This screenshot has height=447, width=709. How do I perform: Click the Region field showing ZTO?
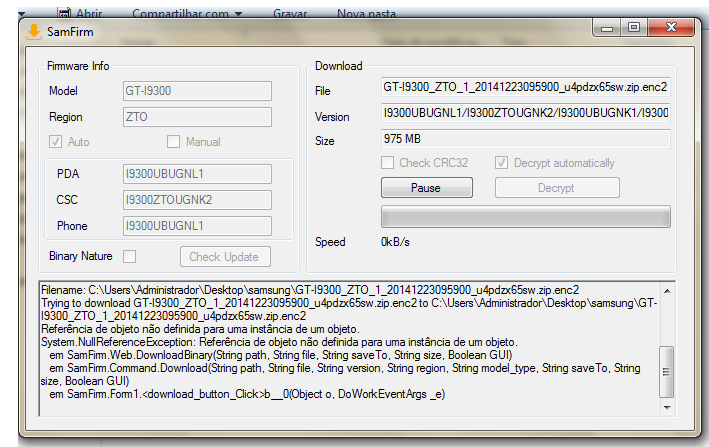pyautogui.click(x=197, y=117)
